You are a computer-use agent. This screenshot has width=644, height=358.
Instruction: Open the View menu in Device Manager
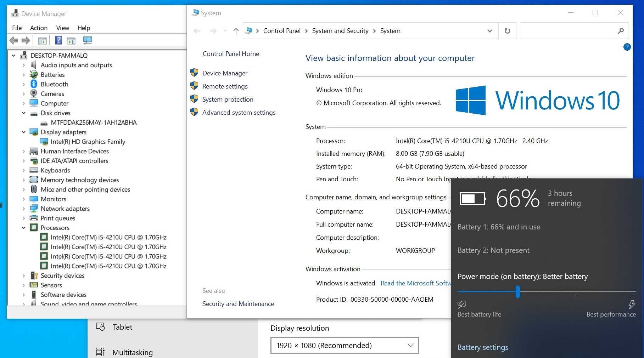pyautogui.click(x=62, y=28)
